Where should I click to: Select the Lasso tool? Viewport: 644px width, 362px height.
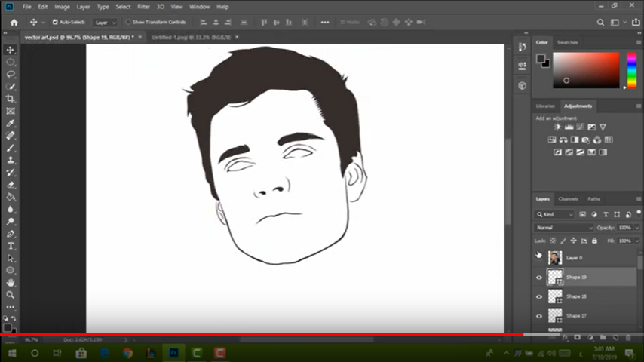coord(11,75)
